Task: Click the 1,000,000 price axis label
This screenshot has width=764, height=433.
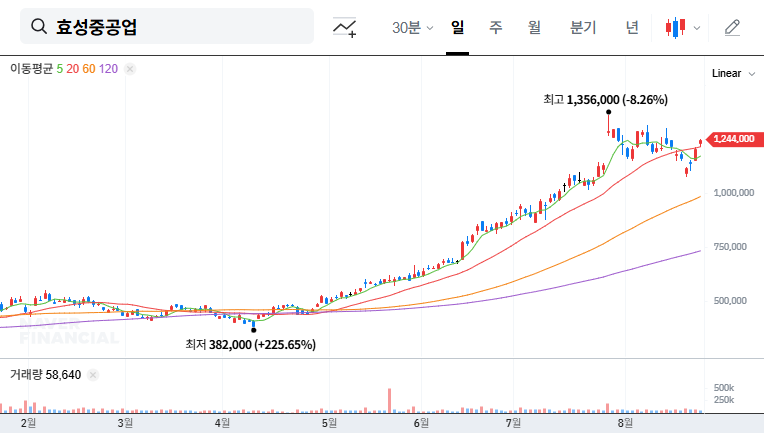Action: click(734, 193)
